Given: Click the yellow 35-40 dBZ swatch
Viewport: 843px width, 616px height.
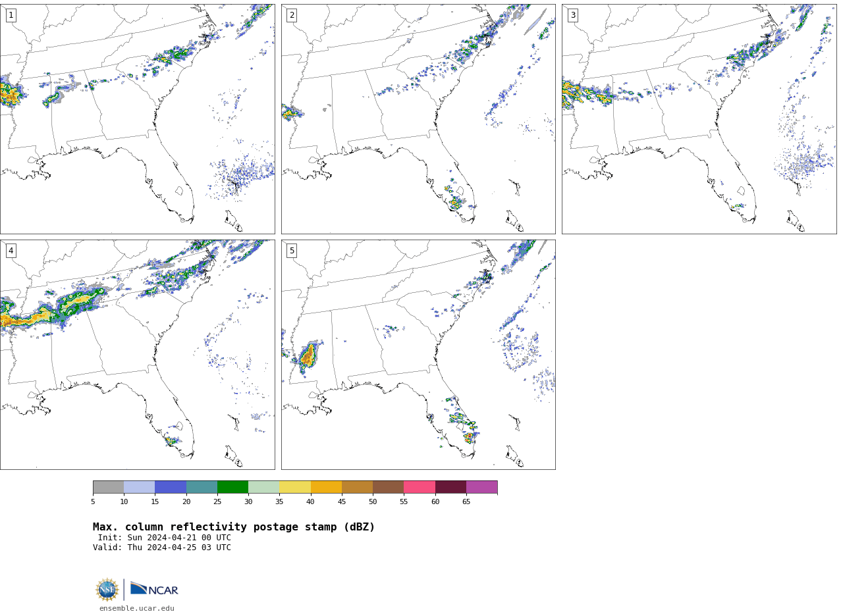Looking at the screenshot, I should click(x=295, y=487).
